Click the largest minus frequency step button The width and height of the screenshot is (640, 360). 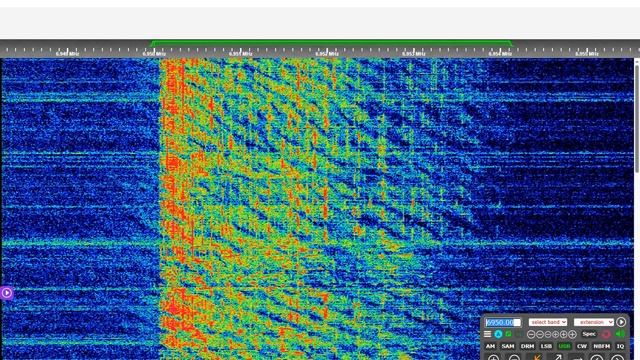tap(531, 334)
